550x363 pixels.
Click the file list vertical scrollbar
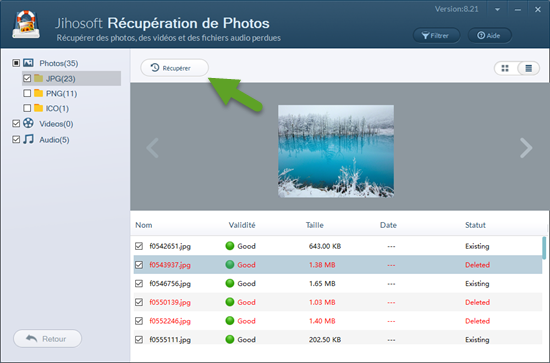[544, 248]
